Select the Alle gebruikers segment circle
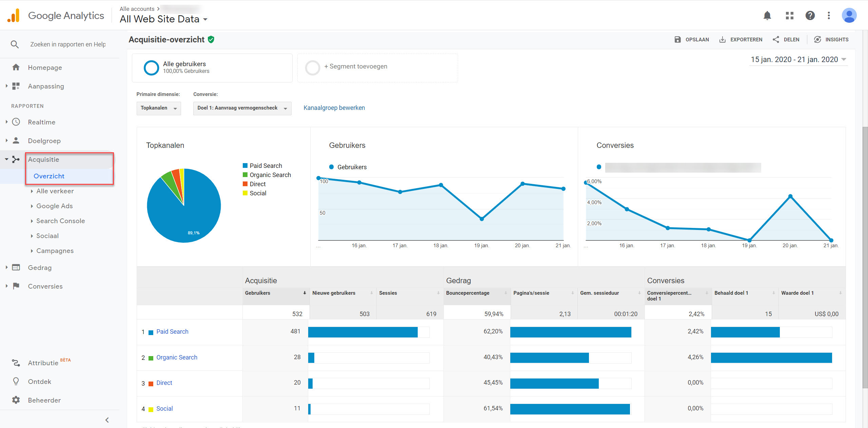The width and height of the screenshot is (868, 428). tap(151, 67)
